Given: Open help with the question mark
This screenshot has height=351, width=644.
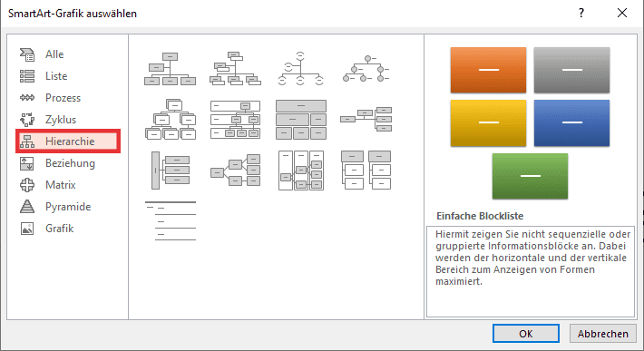Looking at the screenshot, I should (581, 13).
